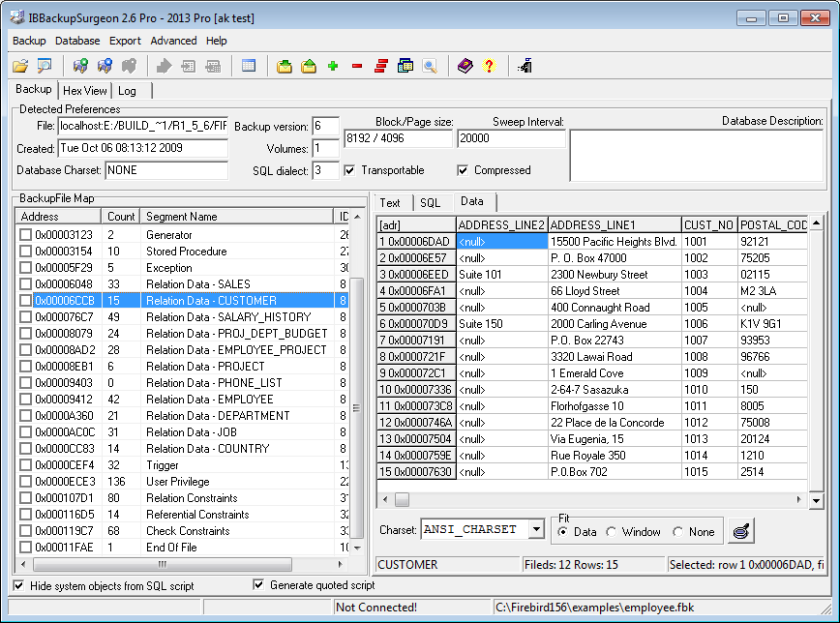Switch to the SQL tab

click(431, 202)
